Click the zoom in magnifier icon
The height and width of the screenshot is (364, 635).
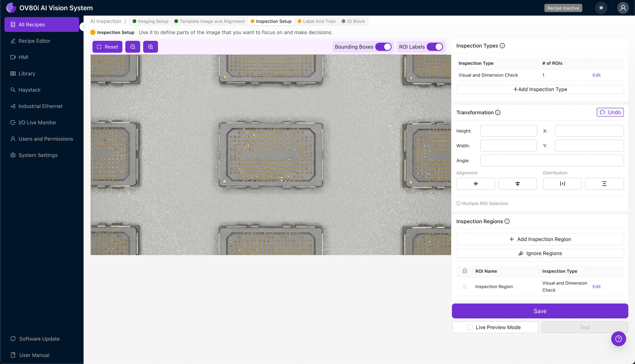[150, 47]
